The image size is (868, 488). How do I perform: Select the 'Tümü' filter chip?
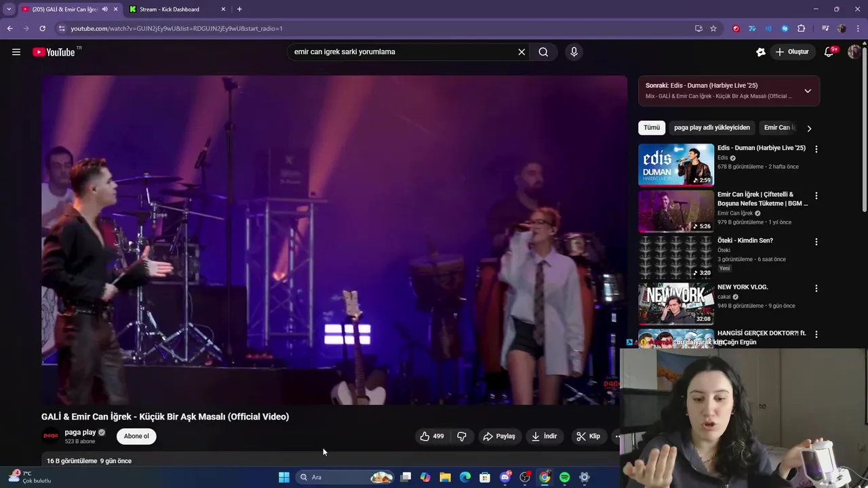[x=652, y=127]
